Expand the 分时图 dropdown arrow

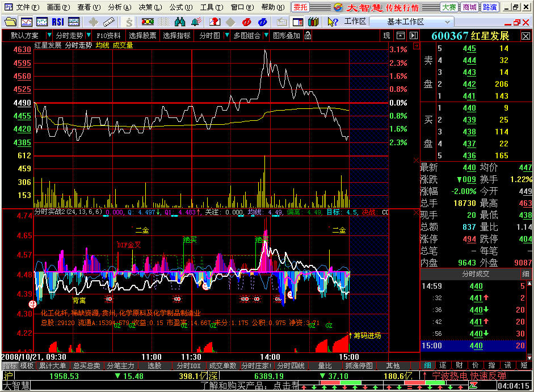pos(227,35)
